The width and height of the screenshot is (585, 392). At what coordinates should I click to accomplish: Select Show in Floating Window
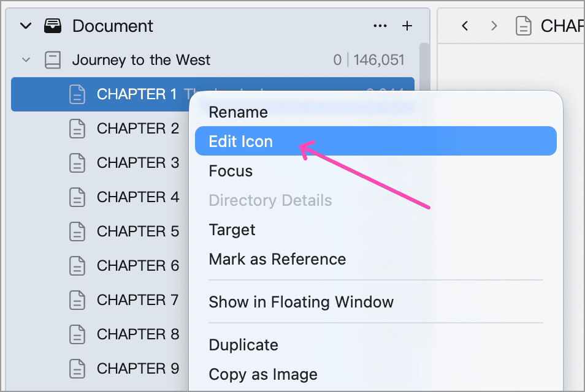(301, 302)
